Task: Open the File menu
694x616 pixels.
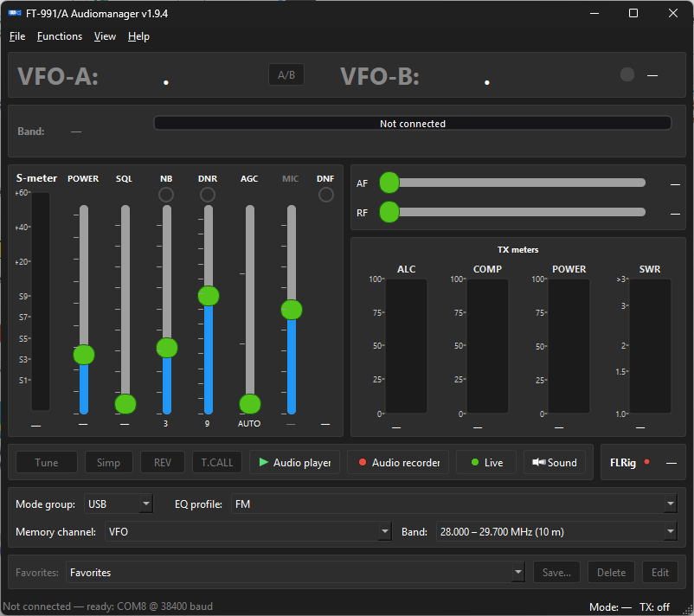Action: (17, 36)
